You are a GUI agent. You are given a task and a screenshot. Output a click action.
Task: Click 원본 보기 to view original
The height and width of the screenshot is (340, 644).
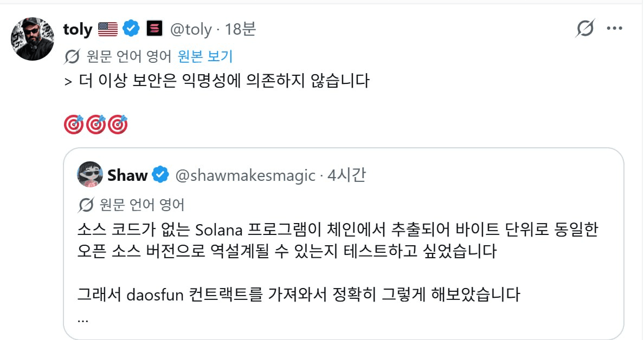coord(205,56)
